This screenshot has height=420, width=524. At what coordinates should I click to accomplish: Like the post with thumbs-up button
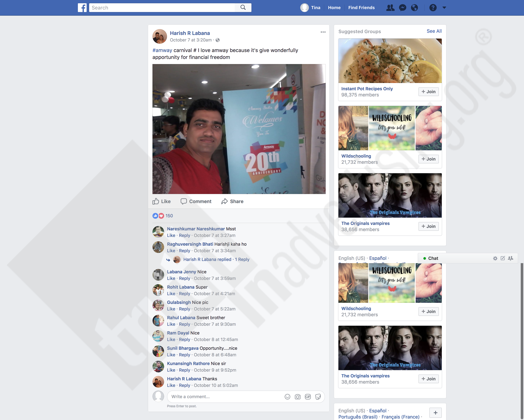click(161, 201)
